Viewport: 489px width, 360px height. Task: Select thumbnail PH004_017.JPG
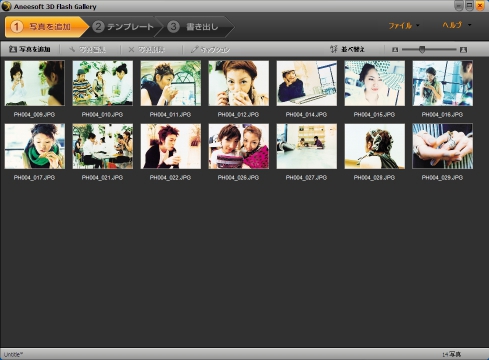coord(35,146)
